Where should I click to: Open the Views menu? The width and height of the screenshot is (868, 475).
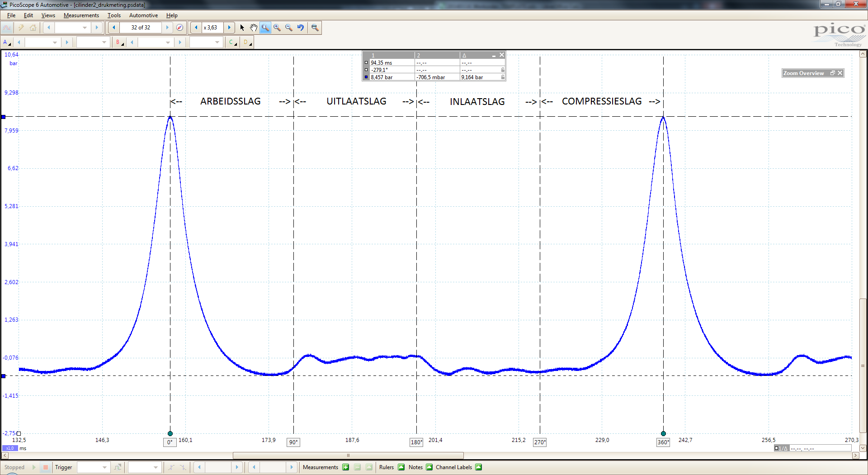[48, 15]
